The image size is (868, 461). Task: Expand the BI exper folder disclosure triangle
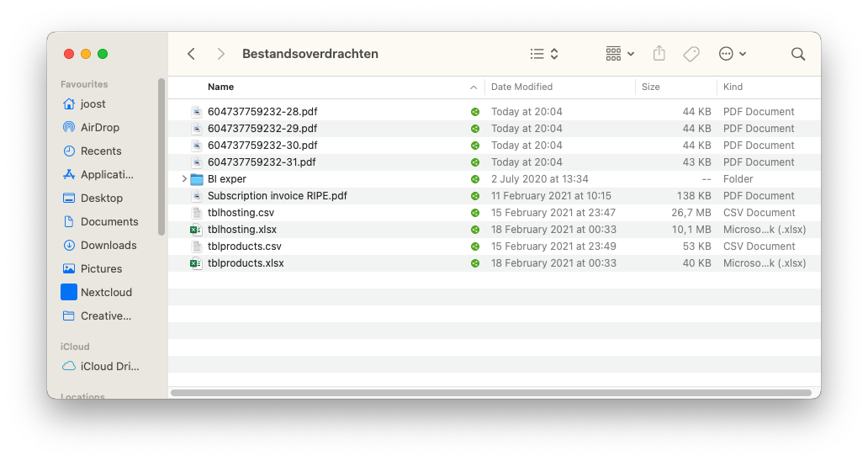click(x=184, y=179)
